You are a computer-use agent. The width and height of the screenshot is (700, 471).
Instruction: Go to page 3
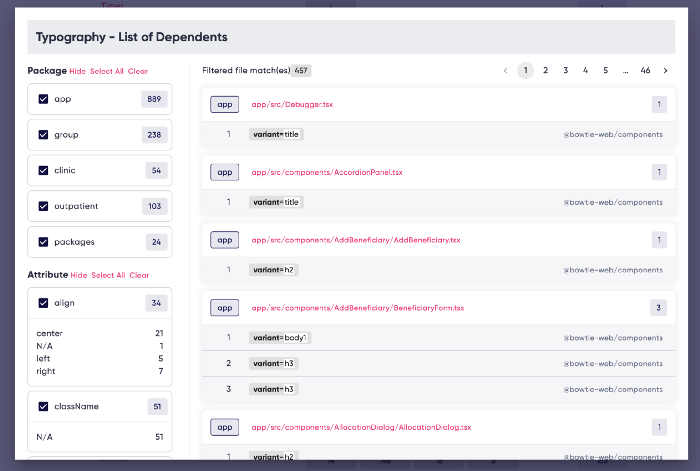(x=566, y=71)
